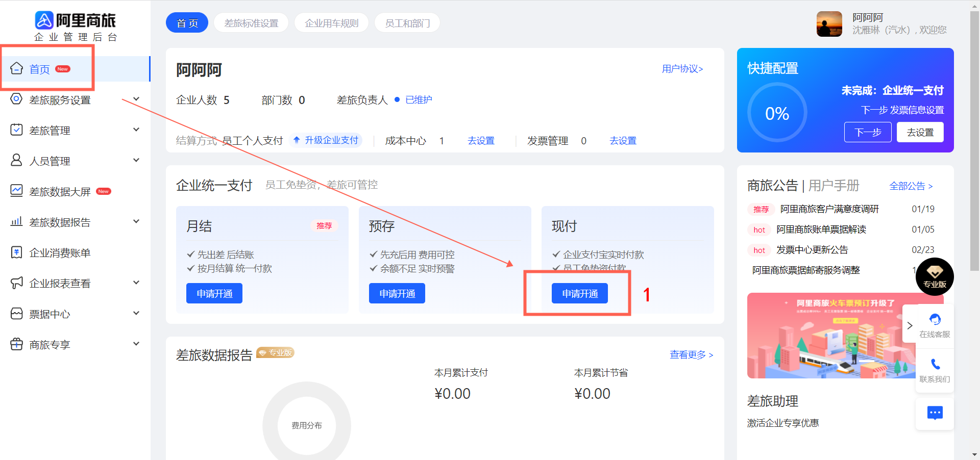Image resolution: width=980 pixels, height=460 pixels.
Task: Select the 首 页 top tab
Action: (x=187, y=23)
